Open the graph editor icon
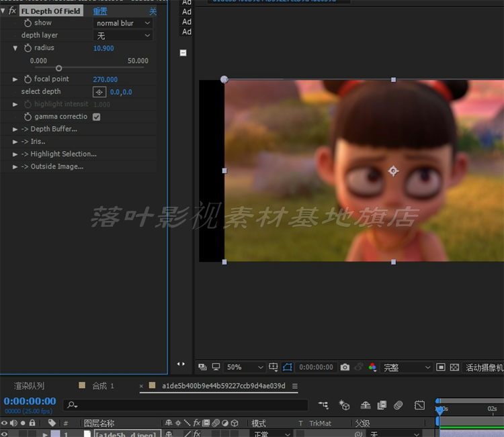The image size is (504, 437). [x=419, y=405]
